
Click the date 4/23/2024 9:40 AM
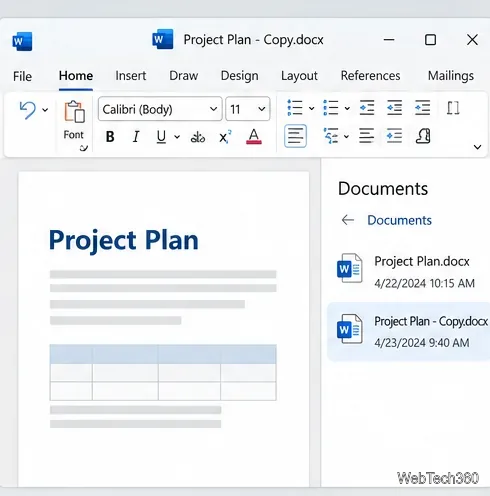pyautogui.click(x=422, y=343)
